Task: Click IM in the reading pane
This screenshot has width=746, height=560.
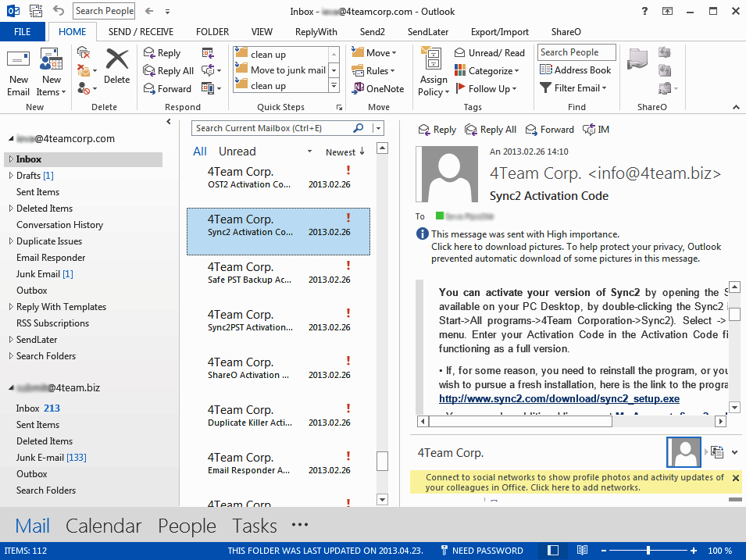Action: pyautogui.click(x=596, y=130)
